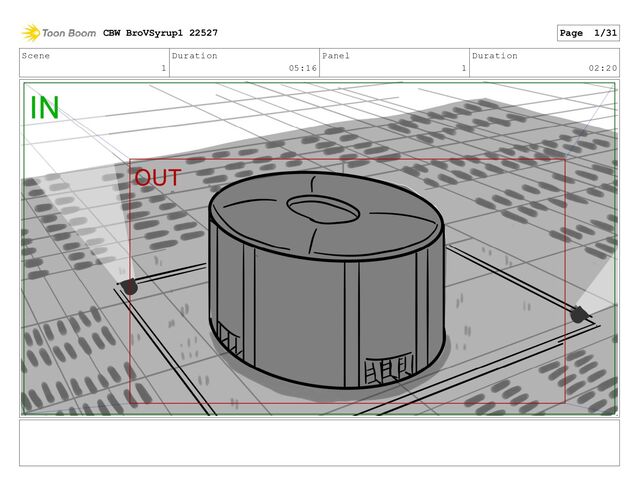The height and width of the screenshot is (495, 640).
Task: Click the storyboard panel drawing thumbnail
Action: pos(319,249)
